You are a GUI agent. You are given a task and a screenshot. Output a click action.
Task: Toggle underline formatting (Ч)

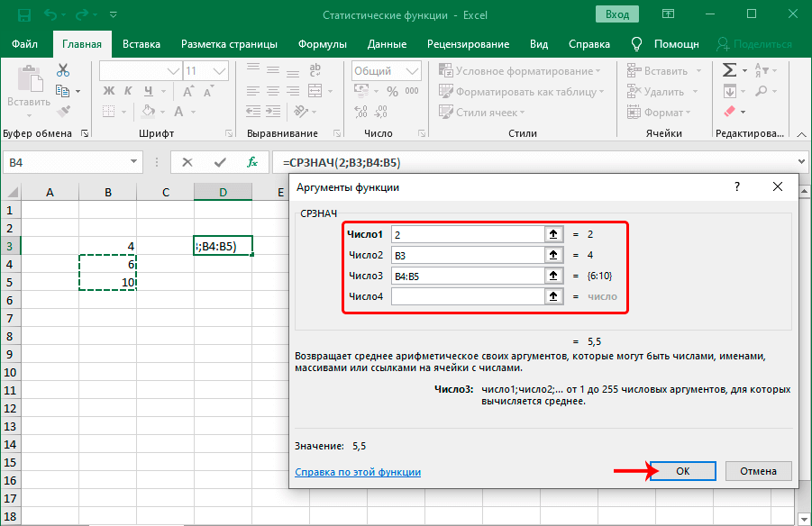tap(148, 91)
